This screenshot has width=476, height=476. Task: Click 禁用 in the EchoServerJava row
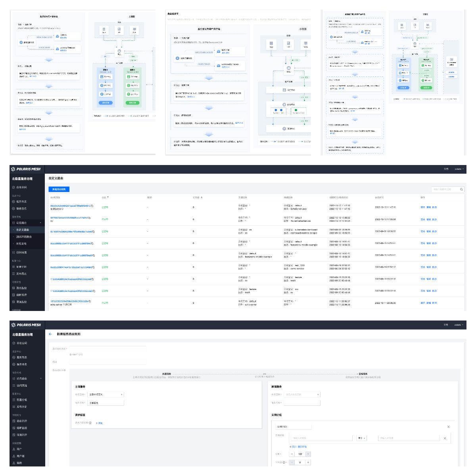(x=422, y=207)
